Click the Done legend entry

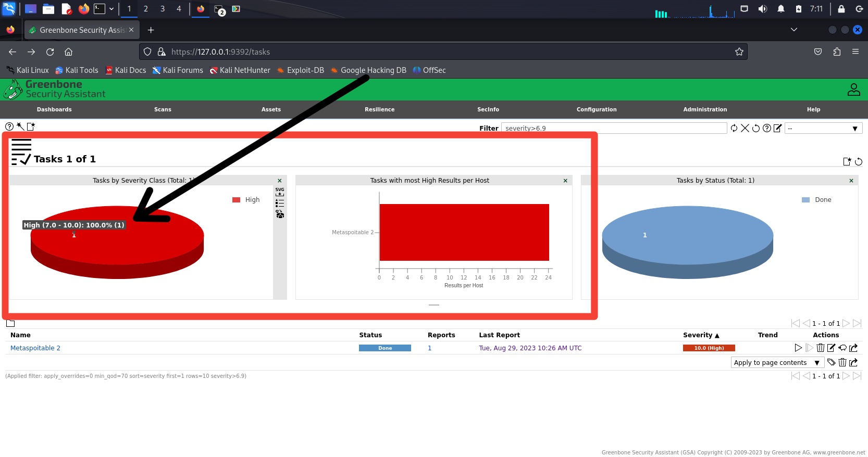click(x=816, y=200)
